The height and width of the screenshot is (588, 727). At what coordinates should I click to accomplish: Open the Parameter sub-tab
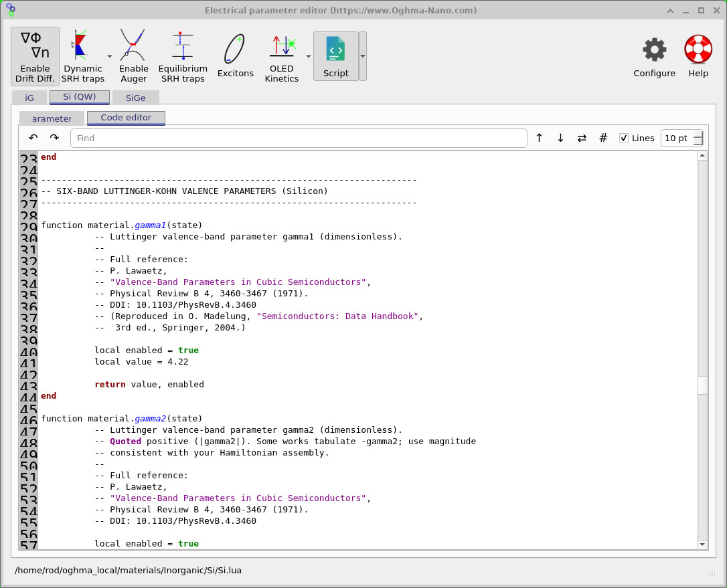(x=52, y=118)
